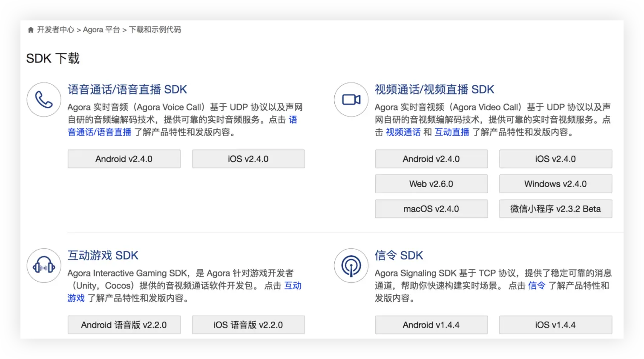This screenshot has width=644, height=359.
Task: Go to Agora 平台 breadcrumb
Action: [x=101, y=30]
